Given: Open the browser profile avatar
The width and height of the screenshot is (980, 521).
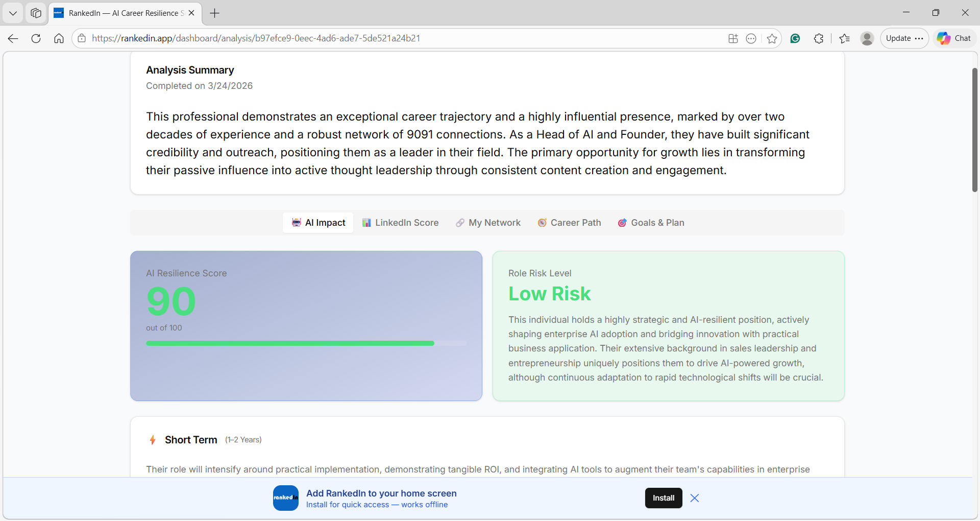Looking at the screenshot, I should [x=867, y=38].
